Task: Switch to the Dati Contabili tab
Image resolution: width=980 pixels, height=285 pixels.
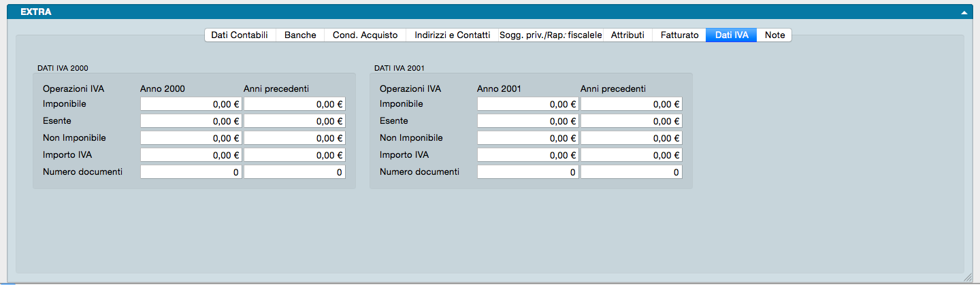Action: 240,35
